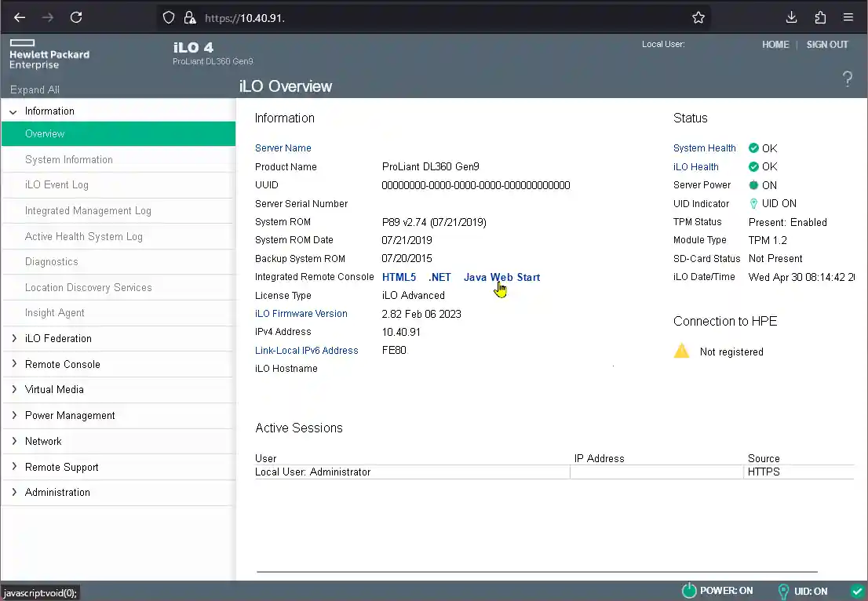Collapse the Information section
Image resolution: width=868 pixels, height=601 pixels.
(x=13, y=111)
